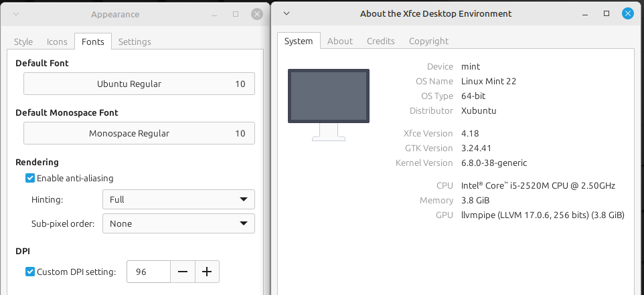Open the Sub-pixel order dropdown
Screen dimensions: 644x295
178,223
